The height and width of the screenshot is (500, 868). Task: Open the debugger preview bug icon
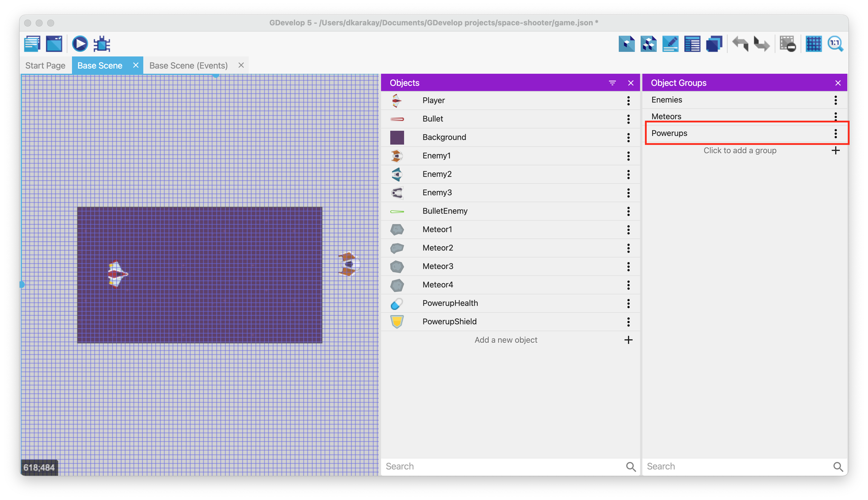[102, 44]
